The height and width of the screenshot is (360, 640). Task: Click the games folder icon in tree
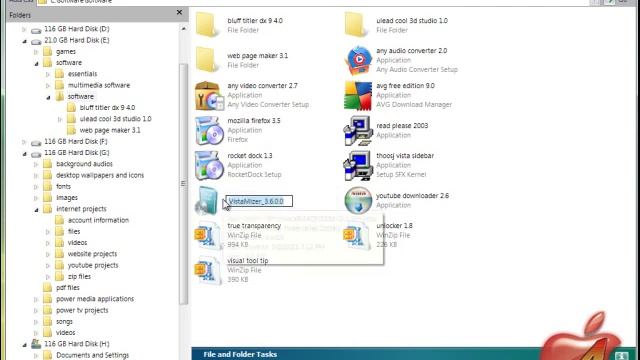click(x=48, y=51)
